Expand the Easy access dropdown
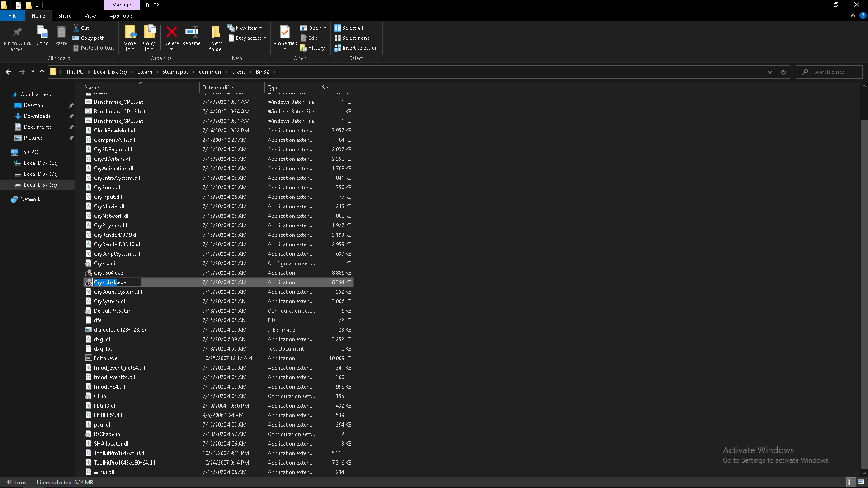 pos(247,38)
